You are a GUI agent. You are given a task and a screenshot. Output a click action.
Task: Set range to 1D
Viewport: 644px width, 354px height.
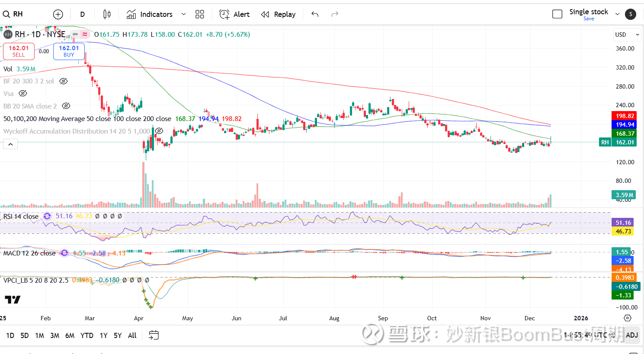(10, 335)
